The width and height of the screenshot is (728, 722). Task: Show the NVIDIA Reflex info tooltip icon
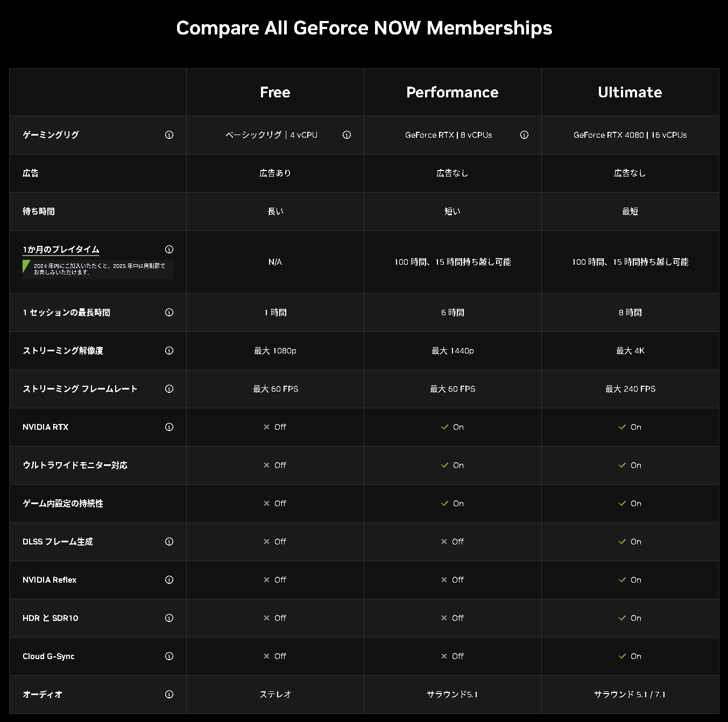[x=169, y=580]
